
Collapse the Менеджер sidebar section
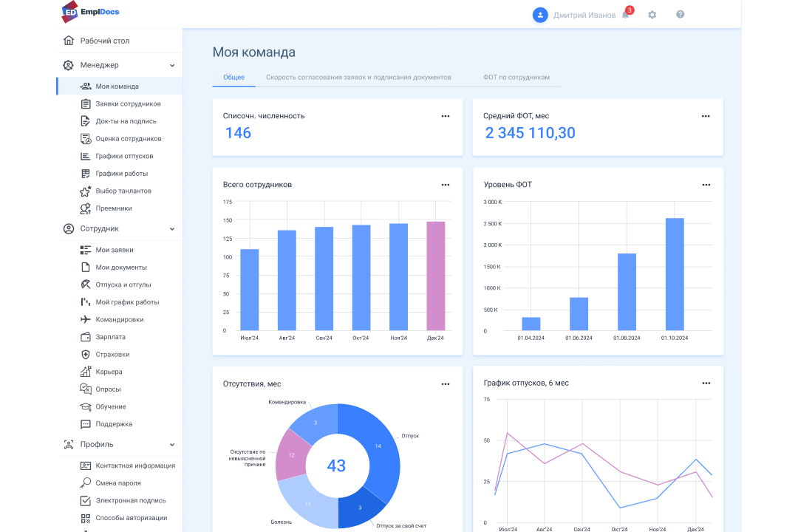[x=172, y=66]
